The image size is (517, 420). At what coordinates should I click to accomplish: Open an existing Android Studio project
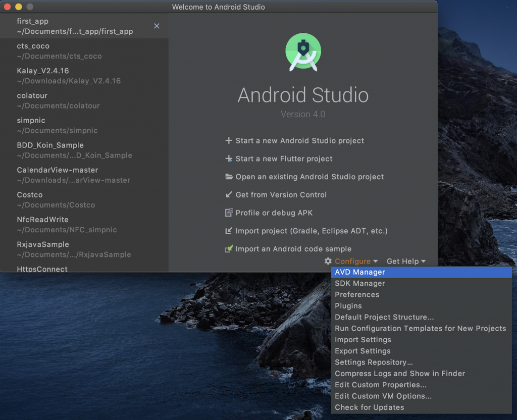309,177
